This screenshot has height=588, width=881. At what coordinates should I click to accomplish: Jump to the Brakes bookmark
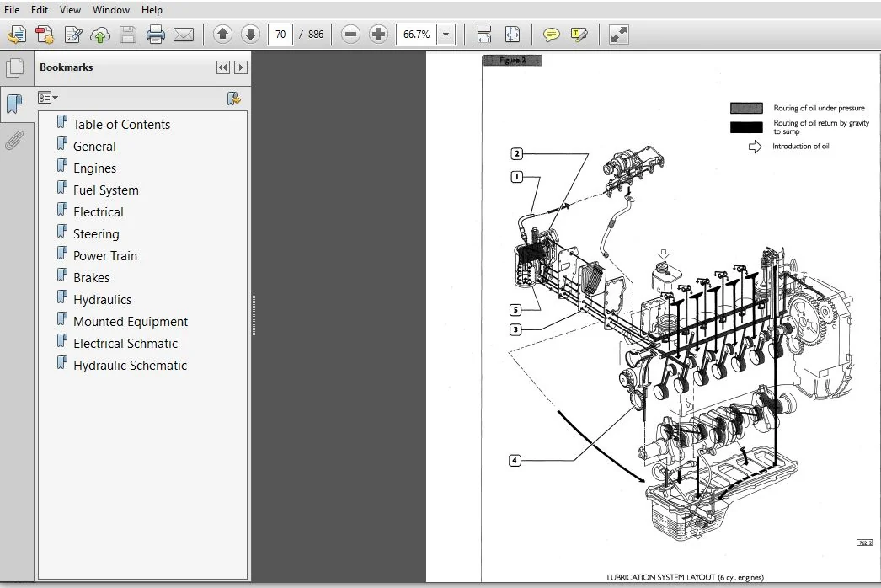point(91,278)
